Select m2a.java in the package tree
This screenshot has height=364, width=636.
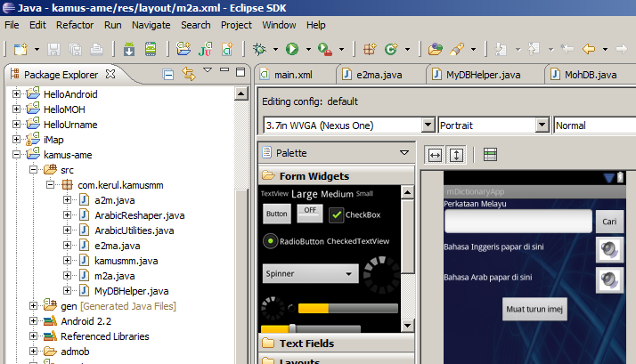114,276
